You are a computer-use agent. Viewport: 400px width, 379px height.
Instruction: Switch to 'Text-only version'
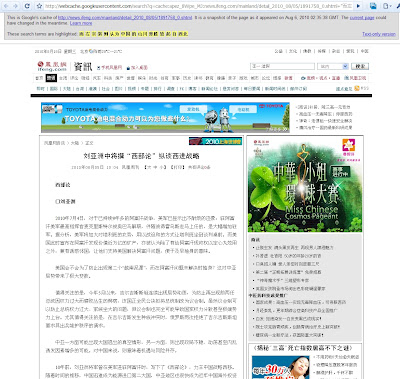point(379,34)
